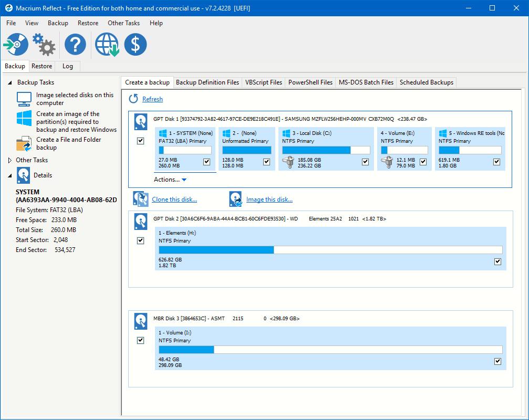Click the Image this disk... link
The width and height of the screenshot is (529, 420).
point(269,199)
